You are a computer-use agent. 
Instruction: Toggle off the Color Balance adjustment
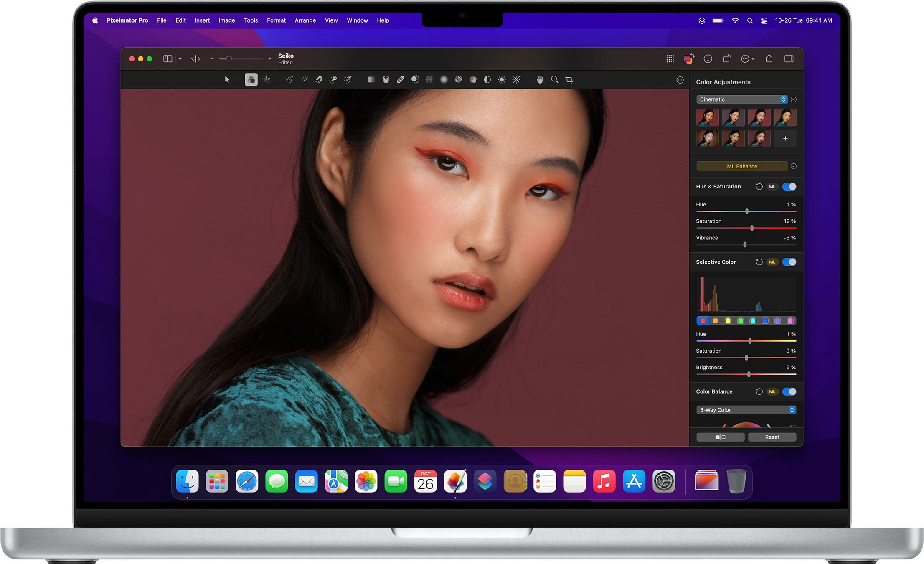coord(789,391)
